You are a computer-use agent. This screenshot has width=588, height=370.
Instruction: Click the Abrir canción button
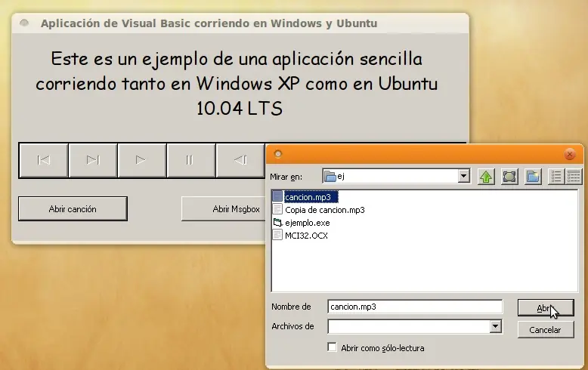click(x=73, y=209)
